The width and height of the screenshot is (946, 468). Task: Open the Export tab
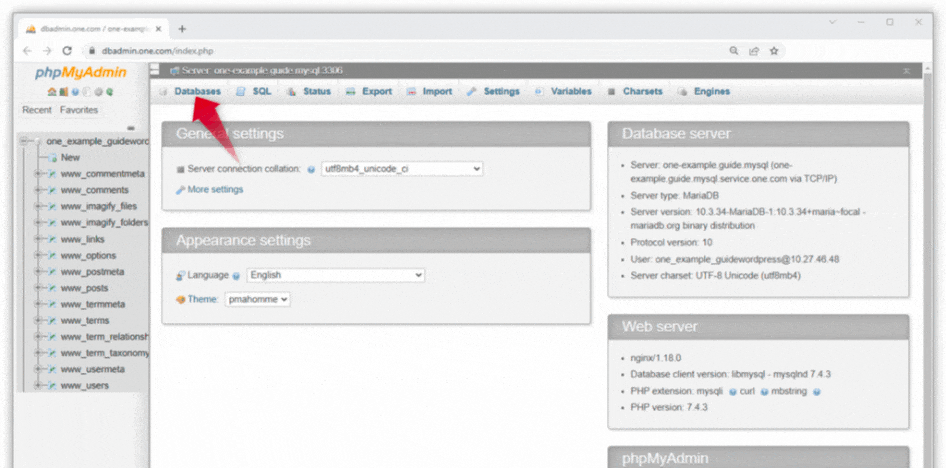pos(377,92)
